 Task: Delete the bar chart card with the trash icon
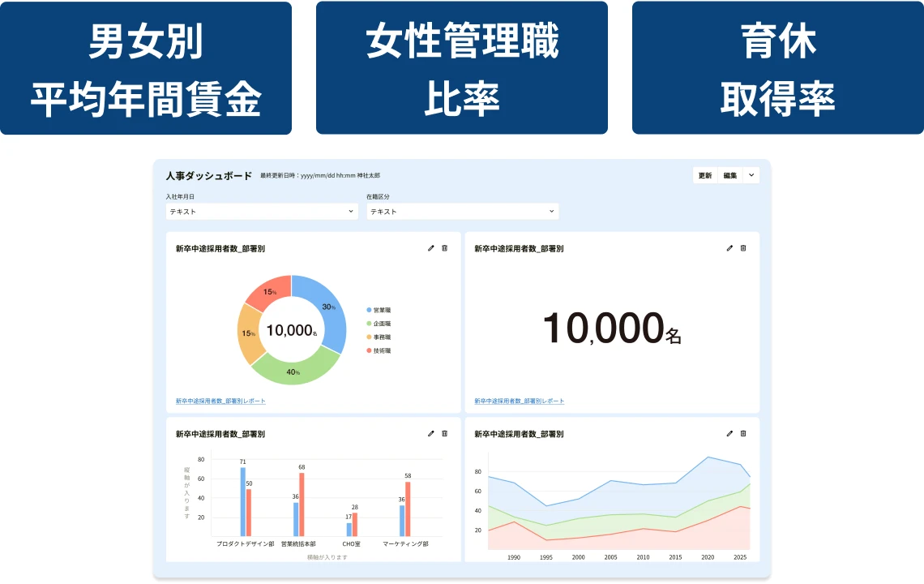tap(445, 434)
